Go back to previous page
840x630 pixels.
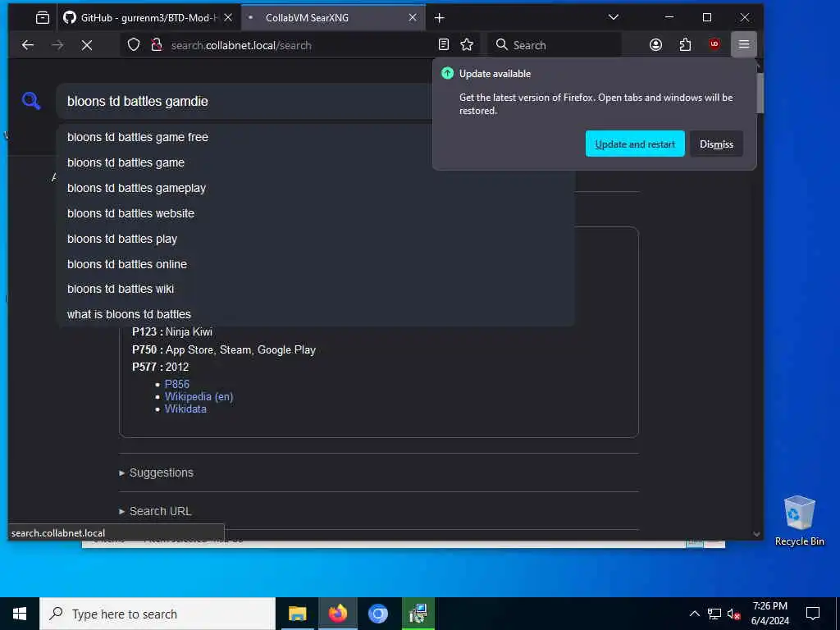[28, 45]
